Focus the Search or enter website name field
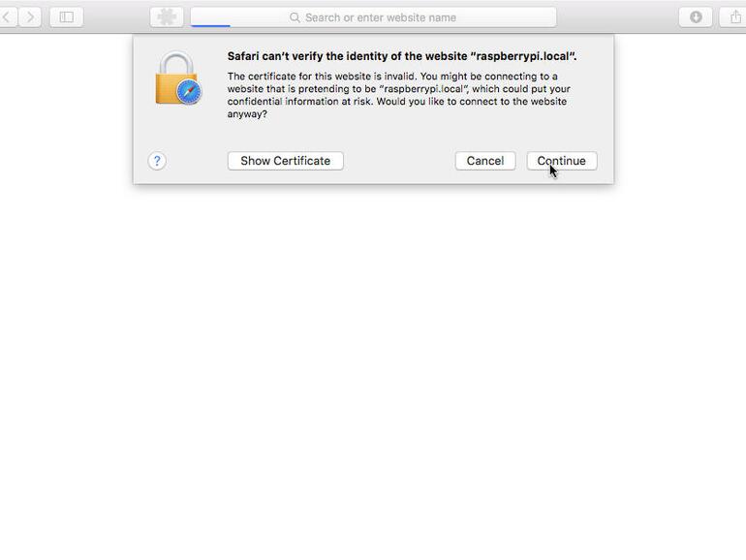This screenshot has height=560, width=746. tap(373, 17)
